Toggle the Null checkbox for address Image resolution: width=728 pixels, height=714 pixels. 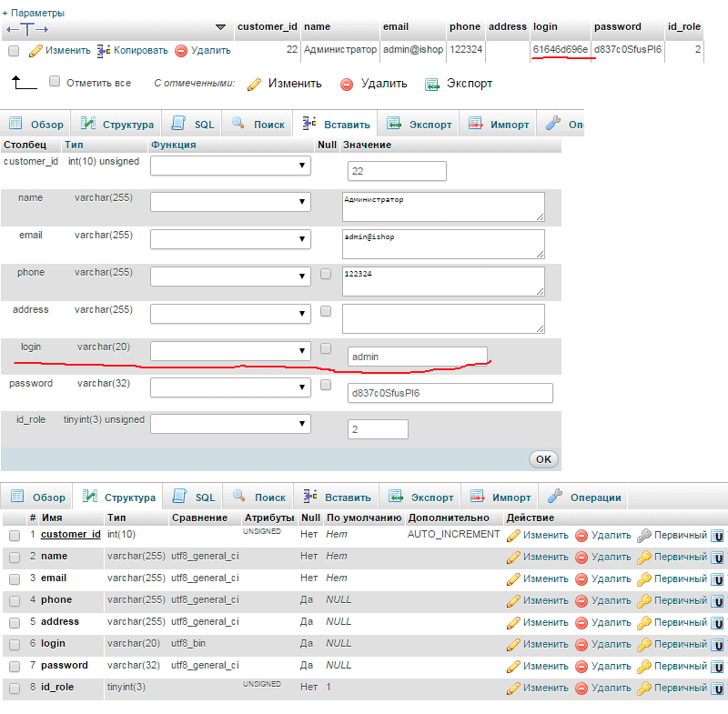coord(326,311)
